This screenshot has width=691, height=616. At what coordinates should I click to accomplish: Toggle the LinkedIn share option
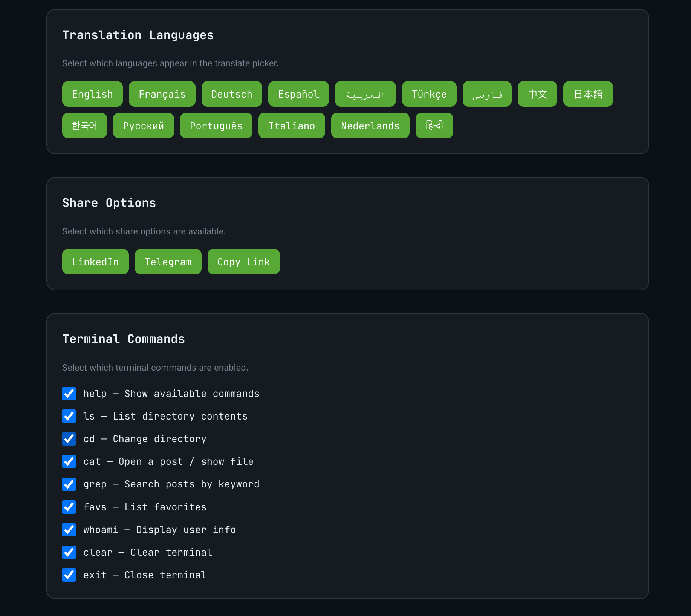pyautogui.click(x=95, y=262)
